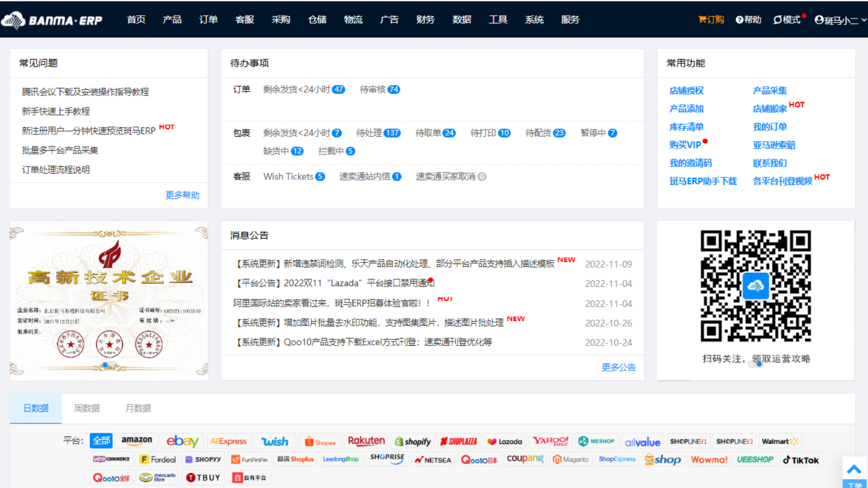View 缺货中 packages count 12

[283, 151]
